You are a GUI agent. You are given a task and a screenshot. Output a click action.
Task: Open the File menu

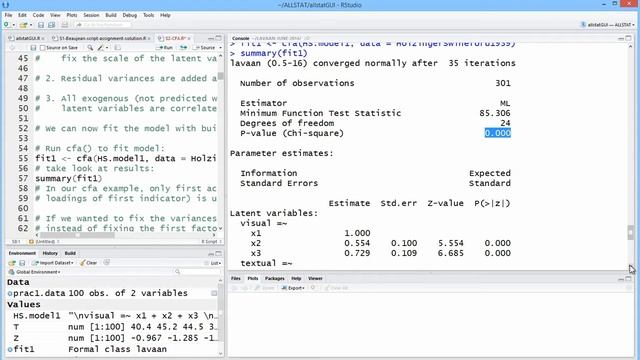(x=8, y=15)
